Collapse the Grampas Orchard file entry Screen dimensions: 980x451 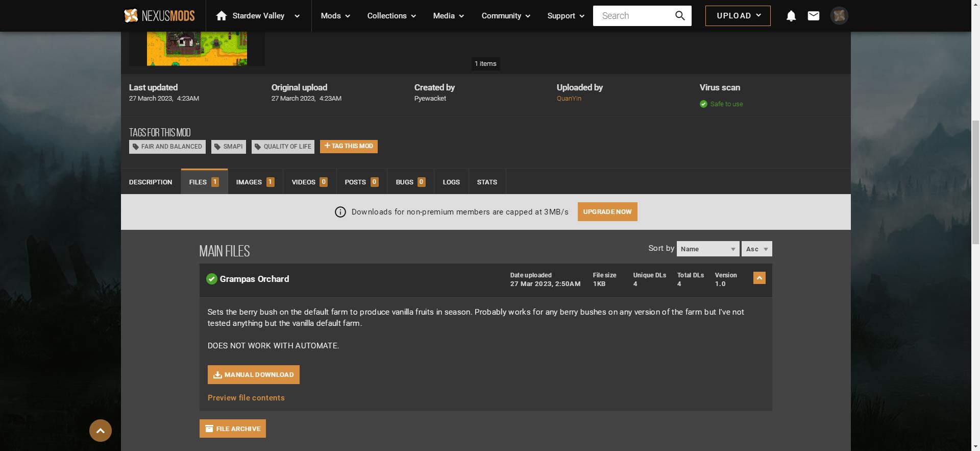point(759,278)
